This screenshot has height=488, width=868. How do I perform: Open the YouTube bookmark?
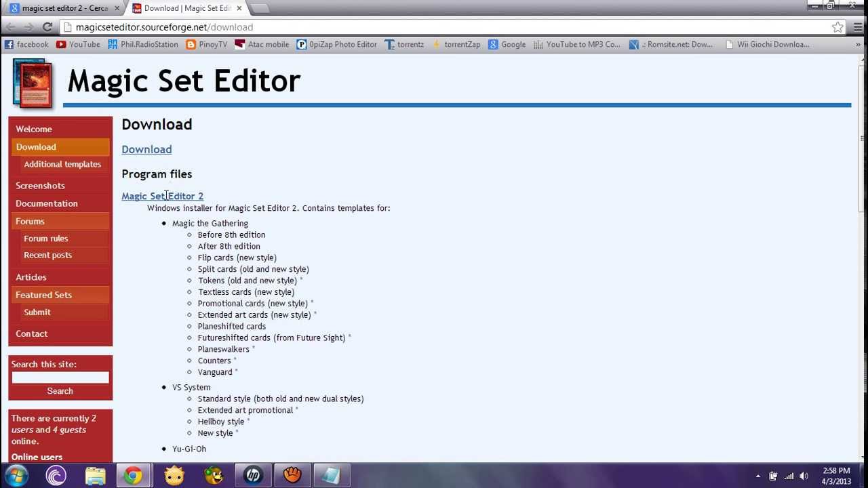78,44
